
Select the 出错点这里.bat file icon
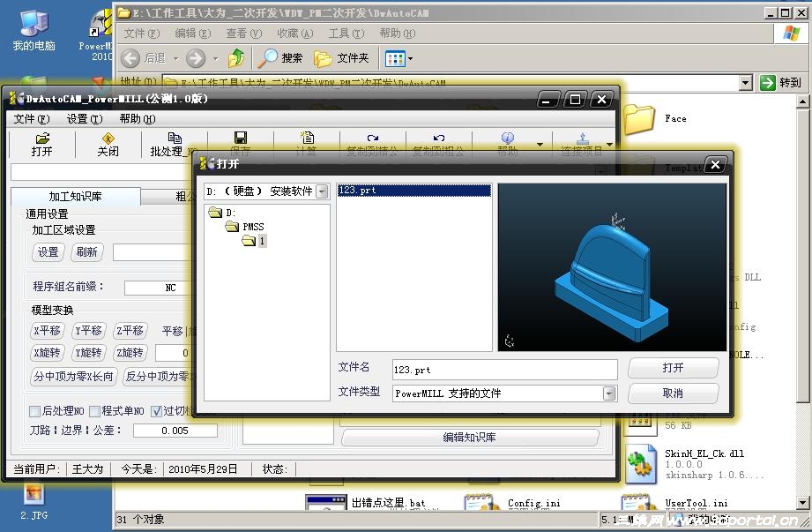[x=325, y=502]
